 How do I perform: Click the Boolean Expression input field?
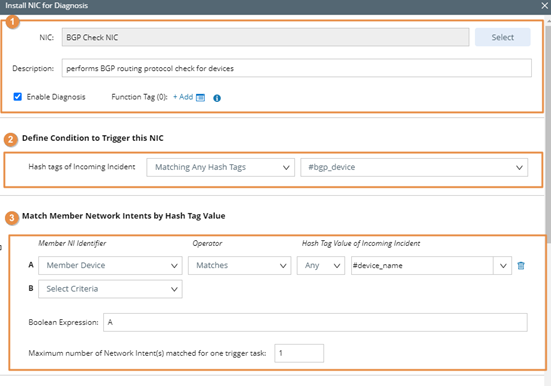pos(315,322)
